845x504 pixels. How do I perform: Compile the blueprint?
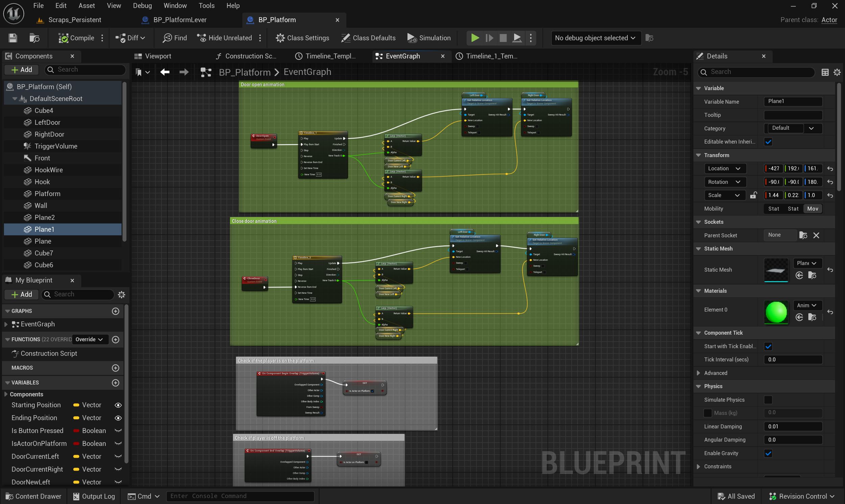tap(76, 38)
